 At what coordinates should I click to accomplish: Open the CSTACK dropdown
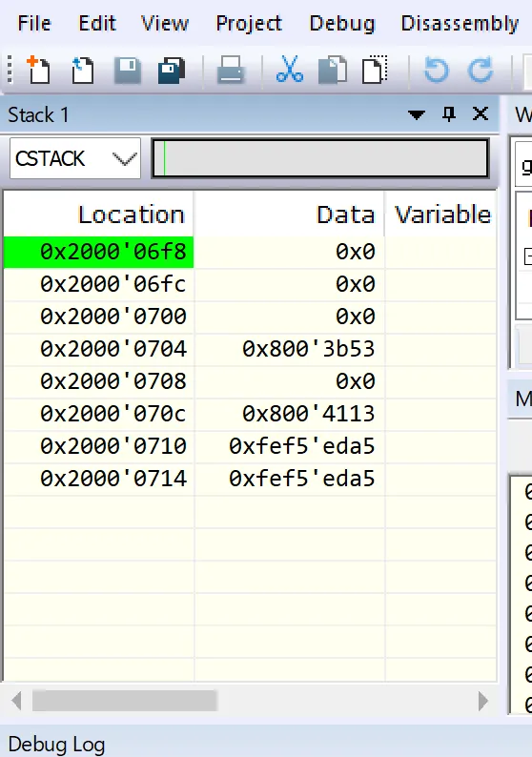[x=75, y=158]
